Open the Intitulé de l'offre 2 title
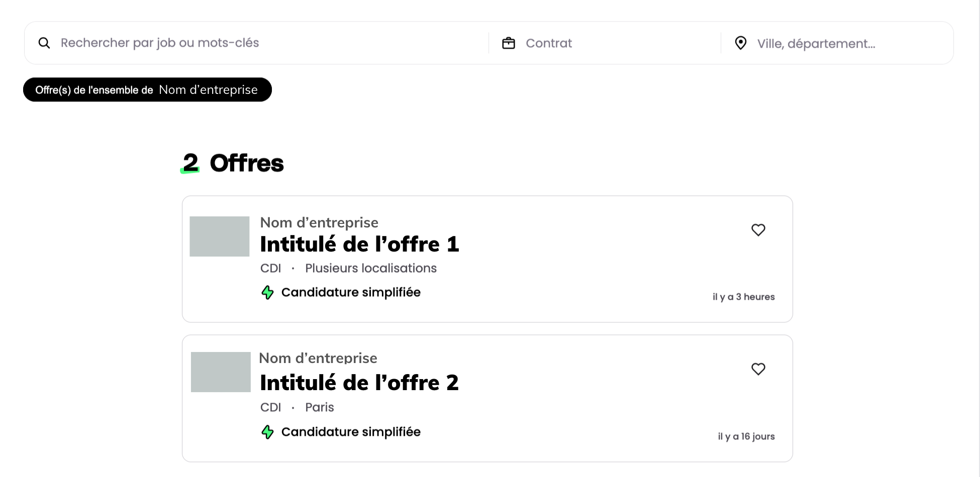The width and height of the screenshot is (980, 477). 359,383
